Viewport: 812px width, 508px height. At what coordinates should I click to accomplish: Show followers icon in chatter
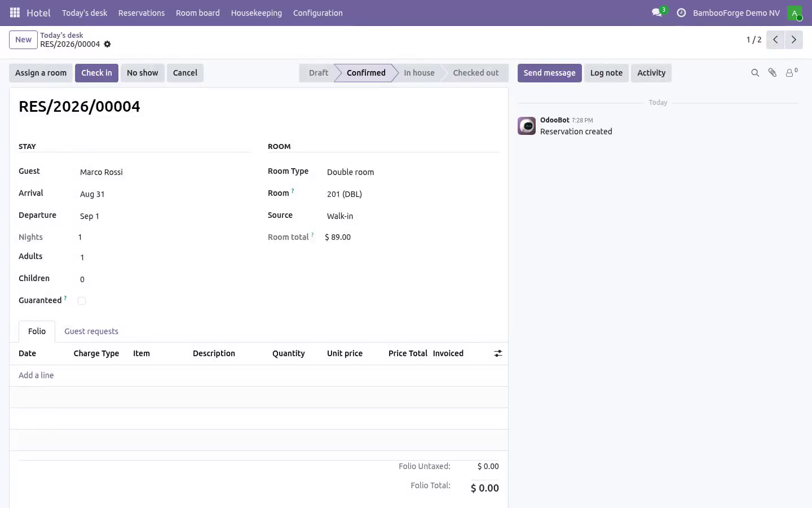[791, 73]
